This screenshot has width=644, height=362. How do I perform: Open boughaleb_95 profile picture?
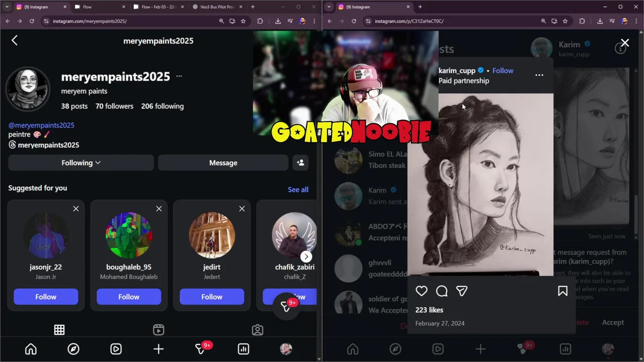pyautogui.click(x=129, y=235)
